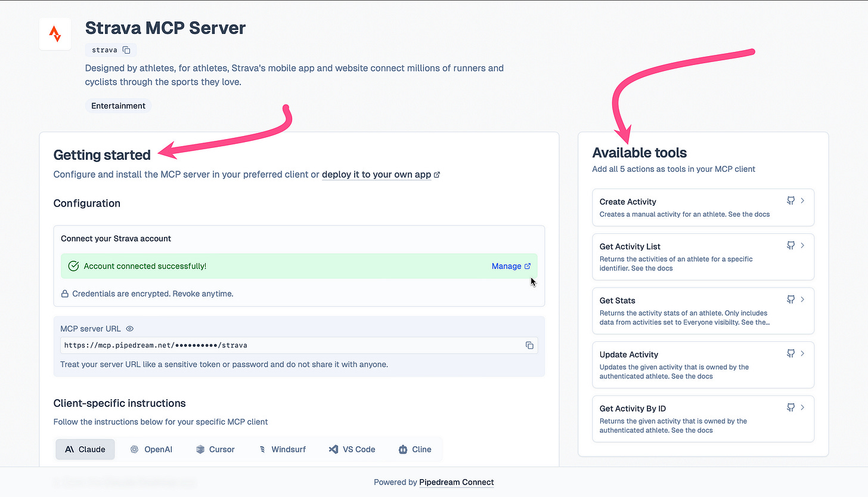Open GitHub source for Update Activity

791,354
